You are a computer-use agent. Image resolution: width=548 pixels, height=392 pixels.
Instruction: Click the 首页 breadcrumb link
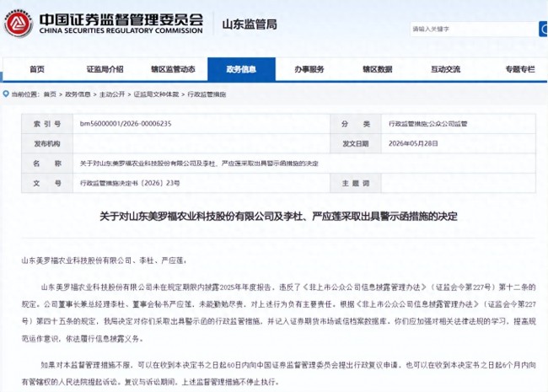(x=50, y=94)
